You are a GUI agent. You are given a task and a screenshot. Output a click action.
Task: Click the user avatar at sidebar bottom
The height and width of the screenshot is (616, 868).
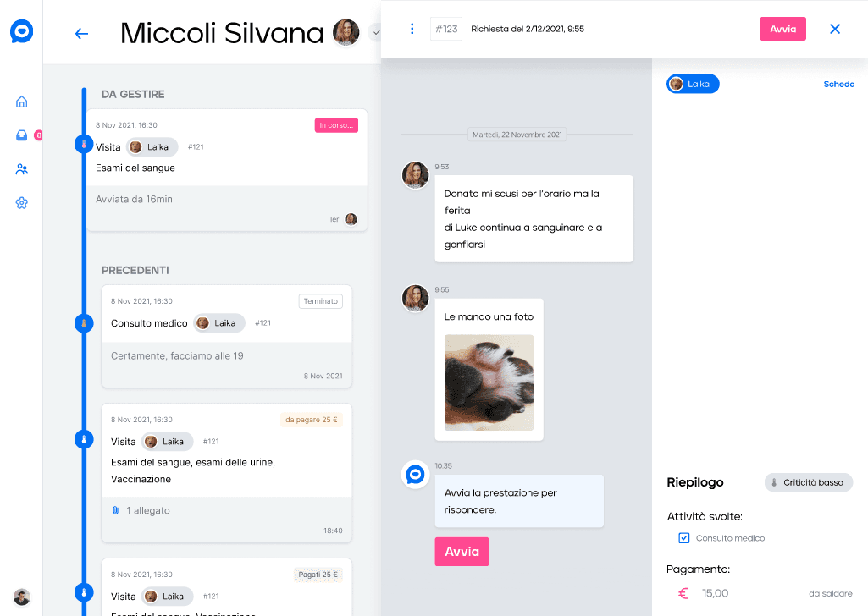pyautogui.click(x=21, y=597)
